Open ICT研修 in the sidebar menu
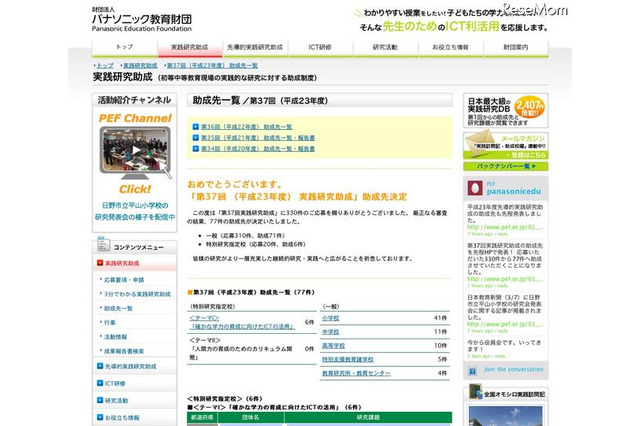 tap(115, 384)
